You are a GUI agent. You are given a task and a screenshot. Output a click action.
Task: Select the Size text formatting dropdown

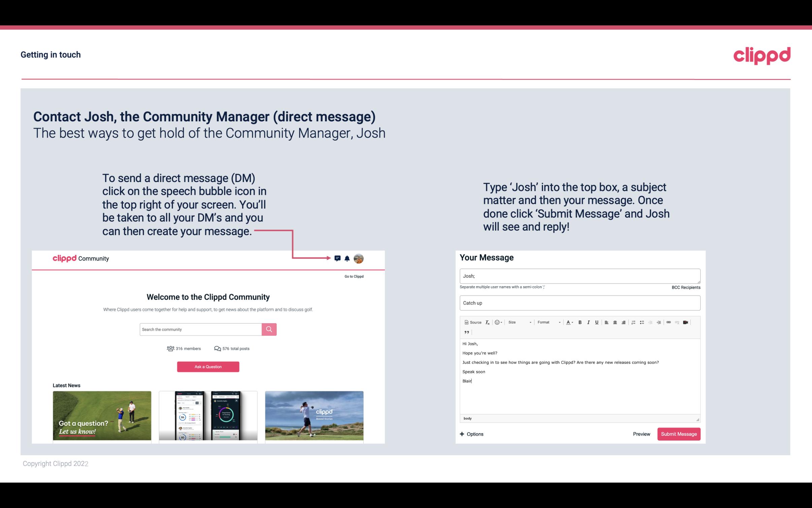[x=519, y=322]
